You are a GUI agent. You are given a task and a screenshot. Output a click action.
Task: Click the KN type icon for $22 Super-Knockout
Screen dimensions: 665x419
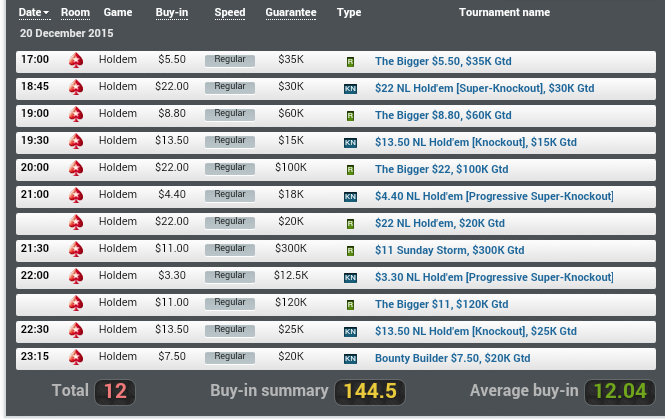coord(350,89)
